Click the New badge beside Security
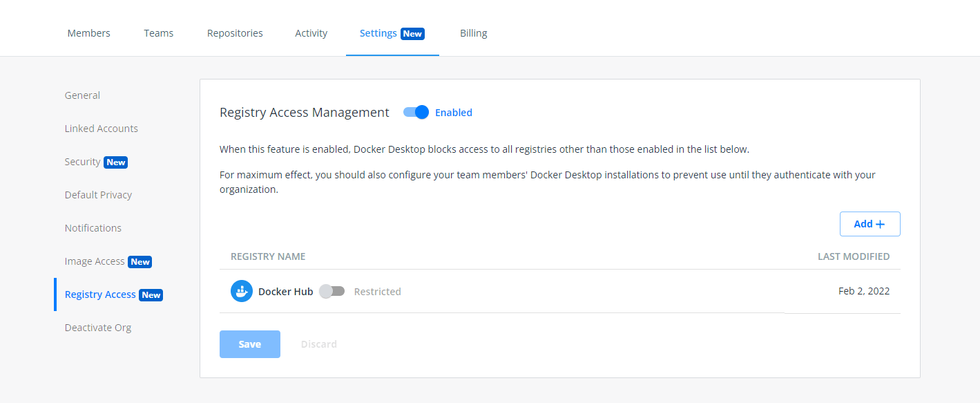The width and height of the screenshot is (980, 403). (115, 162)
